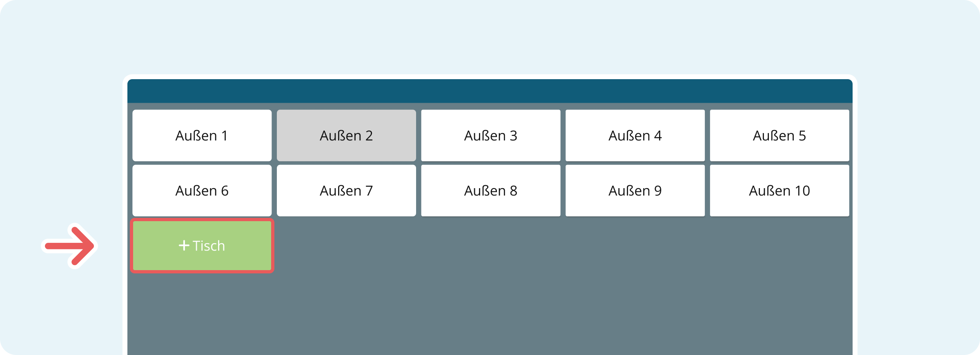Choose table Außen 3

click(490, 135)
